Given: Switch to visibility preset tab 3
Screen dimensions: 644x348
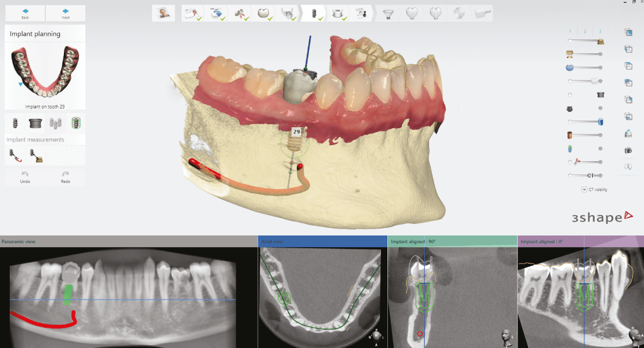Looking at the screenshot, I should pos(599,31).
